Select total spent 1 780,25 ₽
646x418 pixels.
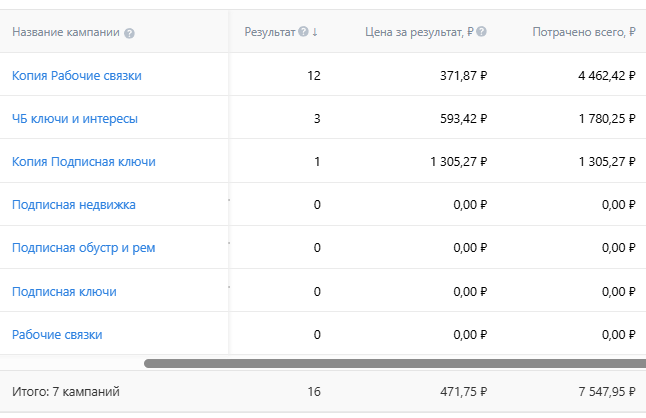coord(607,119)
